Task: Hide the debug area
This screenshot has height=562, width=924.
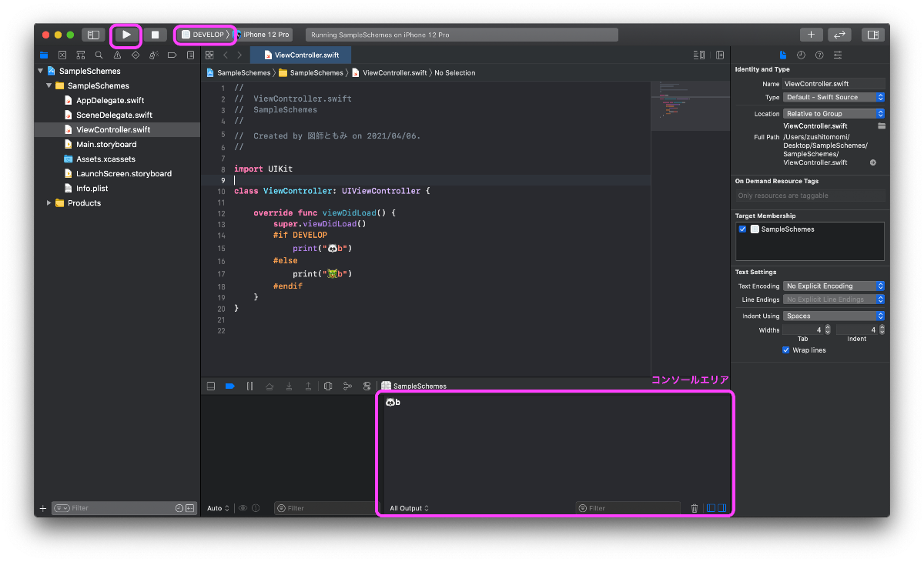Action: 211,386
